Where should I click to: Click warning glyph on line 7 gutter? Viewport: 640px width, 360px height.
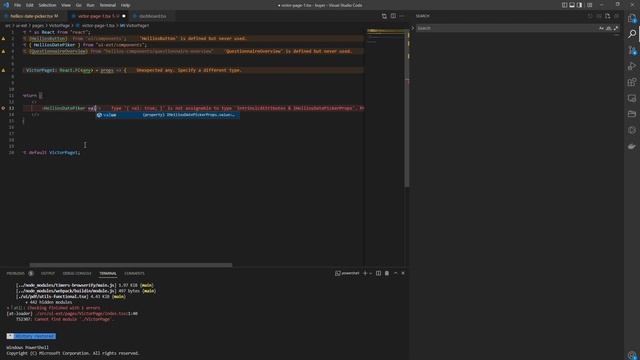coord(3,70)
